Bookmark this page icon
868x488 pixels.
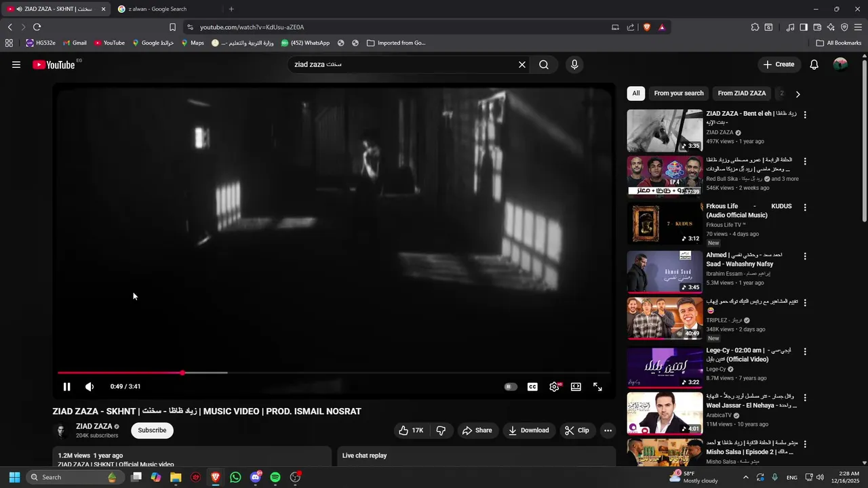(x=172, y=27)
